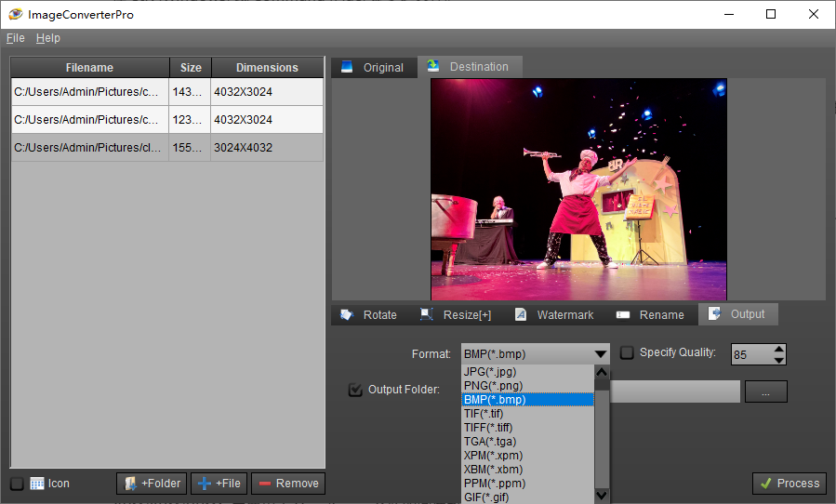The width and height of the screenshot is (836, 504).
Task: Open the Help menu
Action: point(48,38)
